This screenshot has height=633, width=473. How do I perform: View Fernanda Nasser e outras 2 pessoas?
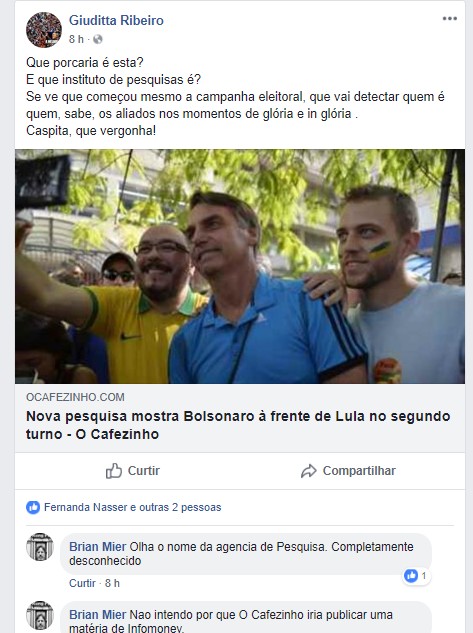(x=132, y=507)
